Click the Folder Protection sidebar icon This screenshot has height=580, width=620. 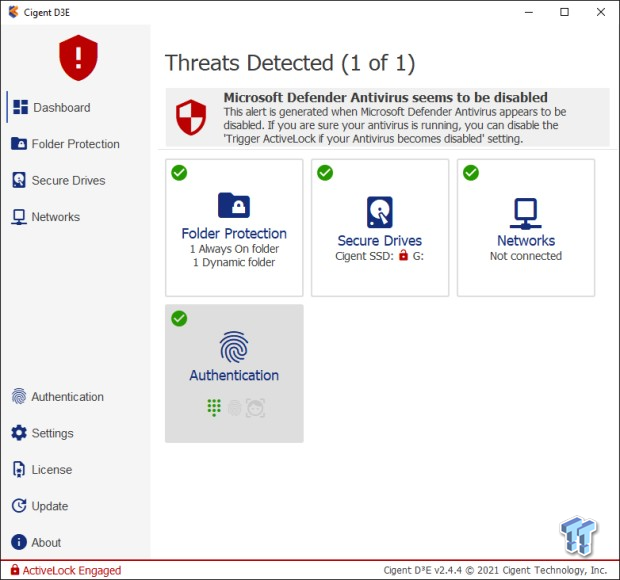pyautogui.click(x=19, y=144)
